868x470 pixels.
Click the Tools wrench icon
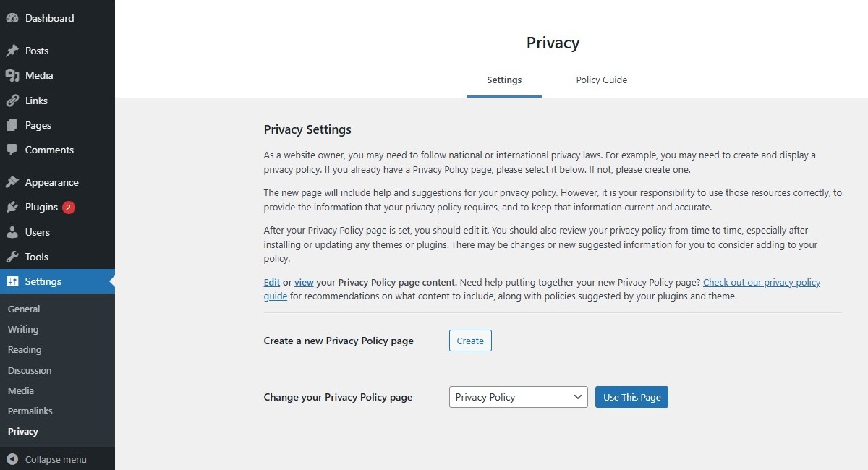(x=12, y=257)
